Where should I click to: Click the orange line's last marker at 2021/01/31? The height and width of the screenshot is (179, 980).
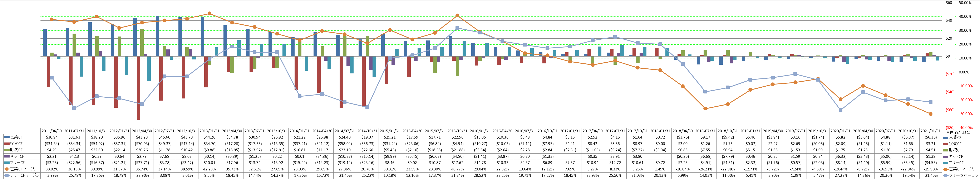931,114
